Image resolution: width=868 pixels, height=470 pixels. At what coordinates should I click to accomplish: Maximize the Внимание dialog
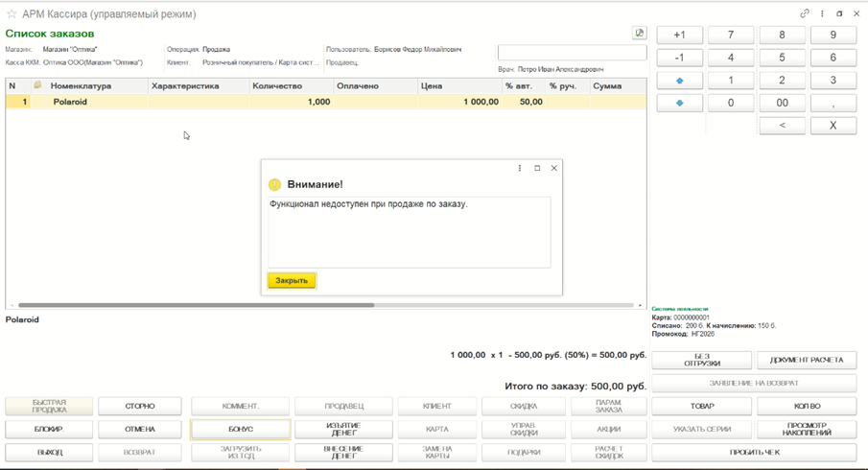pyautogui.click(x=537, y=168)
